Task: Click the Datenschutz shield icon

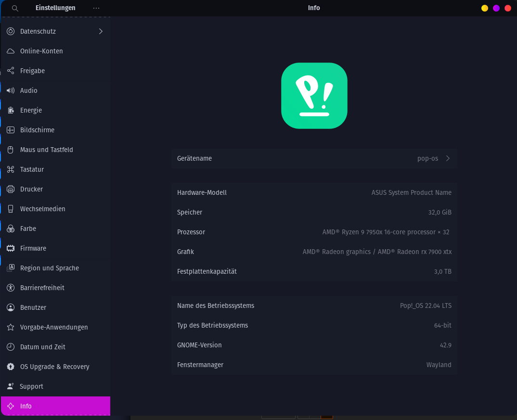Action: [x=11, y=31]
